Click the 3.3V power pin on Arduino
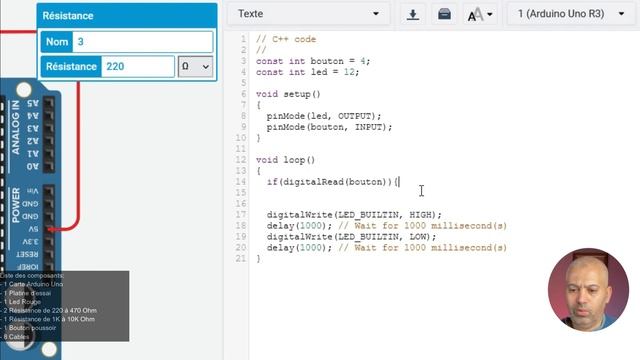Viewport: 640px width, 360px height. pyautogui.click(x=49, y=242)
